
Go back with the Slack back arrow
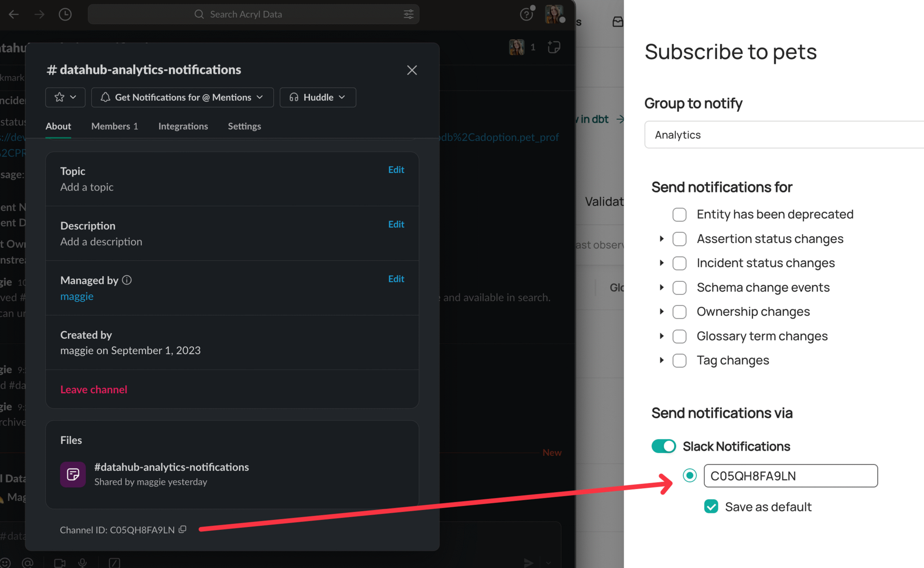(14, 14)
